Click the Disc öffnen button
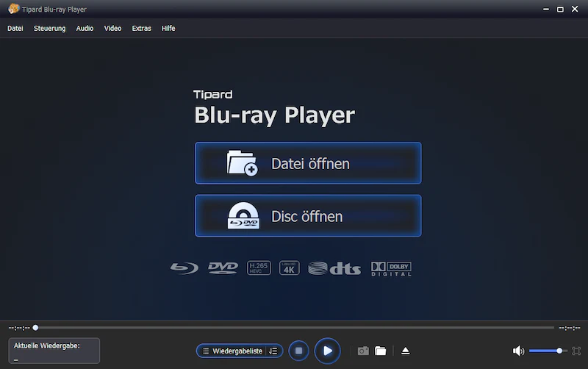The width and height of the screenshot is (588, 369). (308, 215)
